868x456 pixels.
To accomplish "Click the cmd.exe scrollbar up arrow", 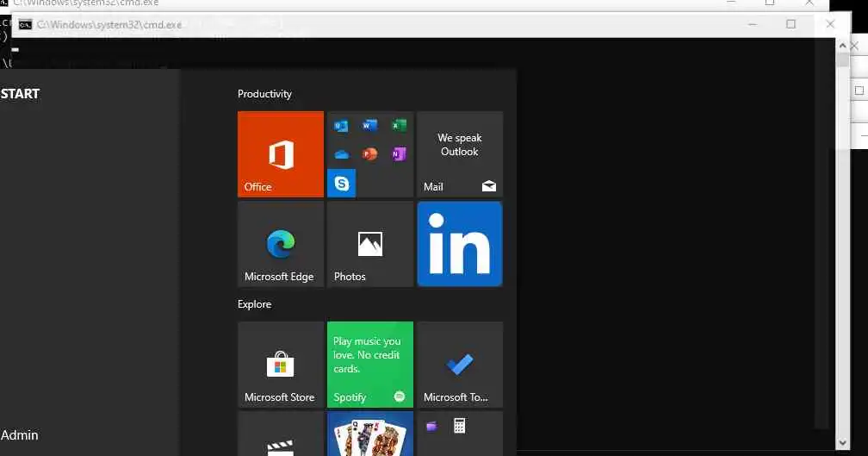I will click(x=842, y=46).
